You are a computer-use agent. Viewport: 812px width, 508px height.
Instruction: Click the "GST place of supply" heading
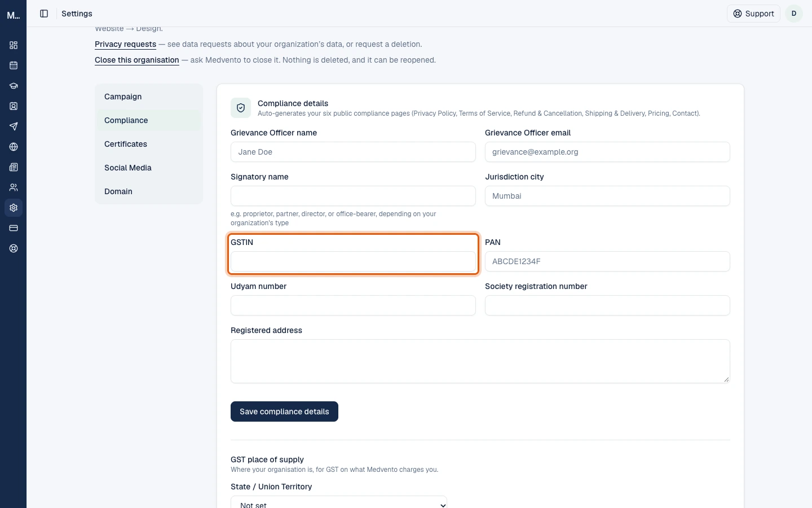click(x=267, y=459)
